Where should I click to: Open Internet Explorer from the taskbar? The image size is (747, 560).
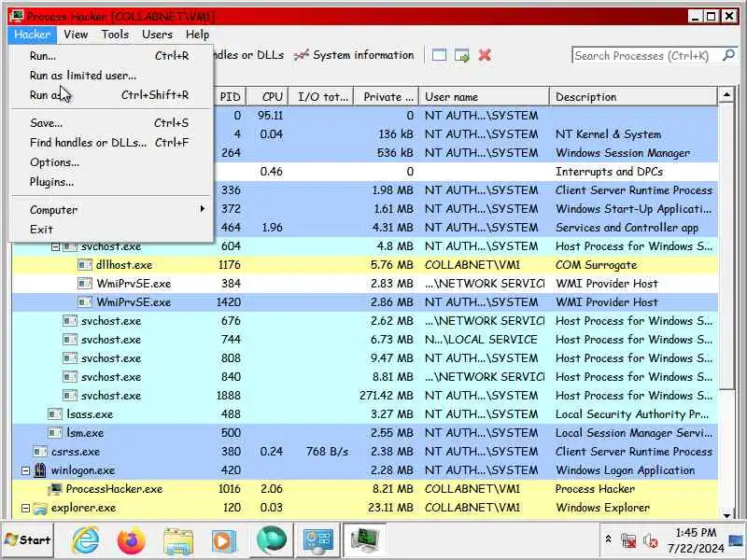coord(85,540)
